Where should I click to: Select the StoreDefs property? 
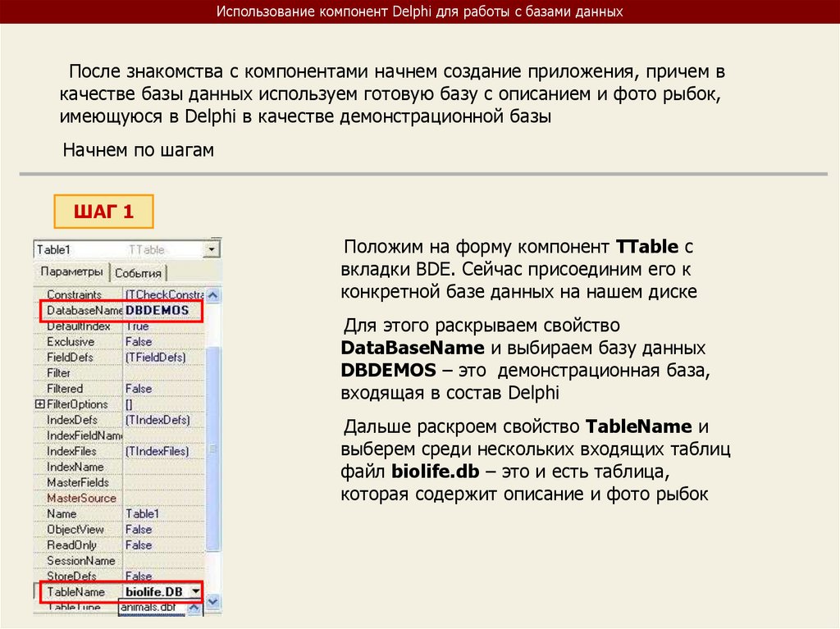click(71, 576)
